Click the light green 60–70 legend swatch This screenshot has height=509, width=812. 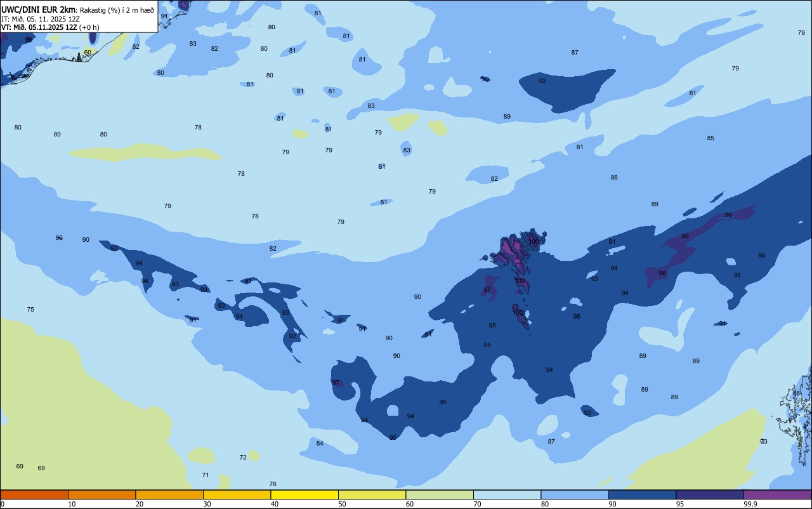click(440, 494)
